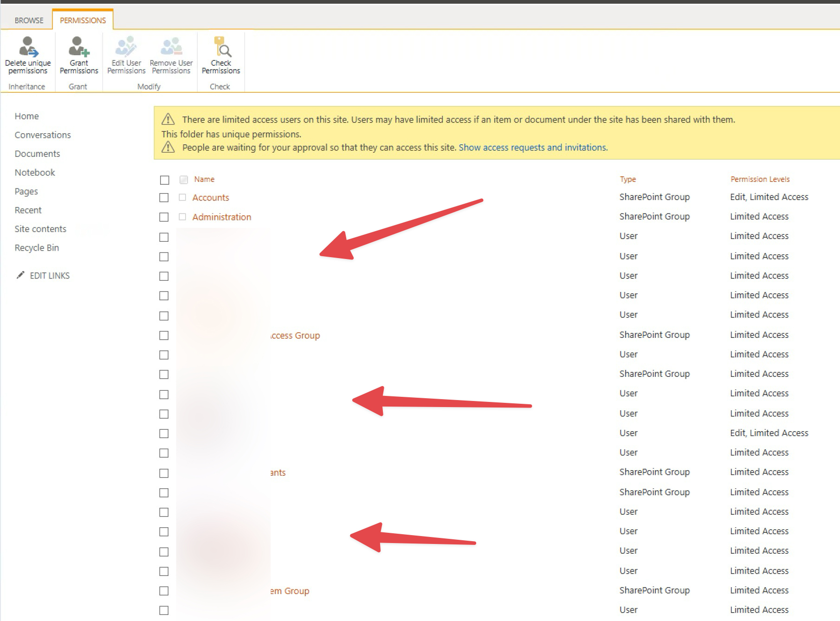Image resolution: width=840 pixels, height=621 pixels.
Task: Select the PERMISSIONS ribbon tab
Action: tap(83, 20)
